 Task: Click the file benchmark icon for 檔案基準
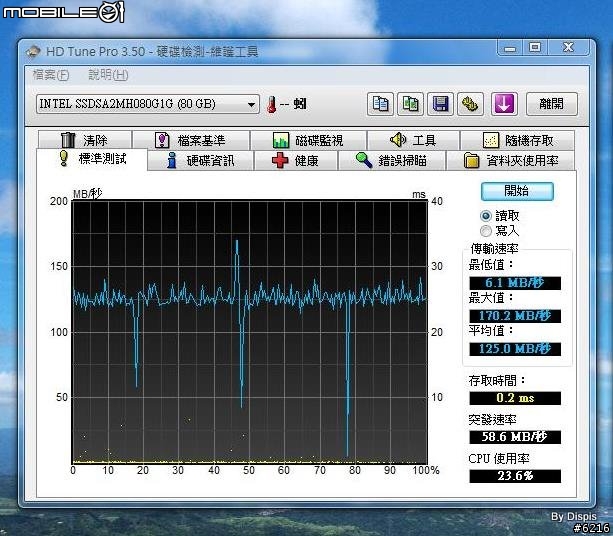point(162,140)
